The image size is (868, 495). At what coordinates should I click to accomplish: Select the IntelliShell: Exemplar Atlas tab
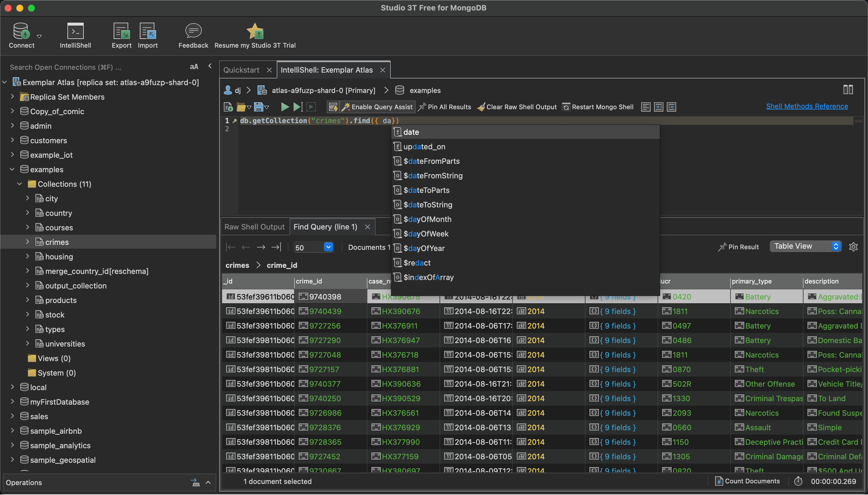[327, 70]
